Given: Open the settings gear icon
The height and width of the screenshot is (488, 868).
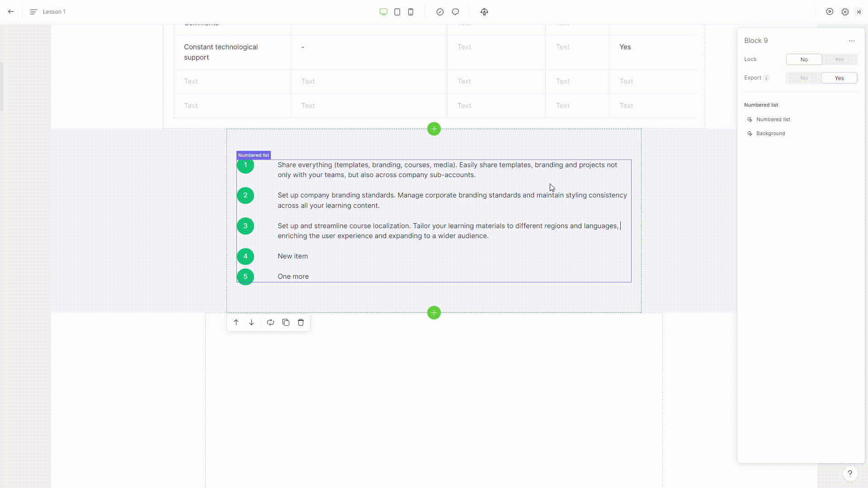Looking at the screenshot, I should point(845,12).
